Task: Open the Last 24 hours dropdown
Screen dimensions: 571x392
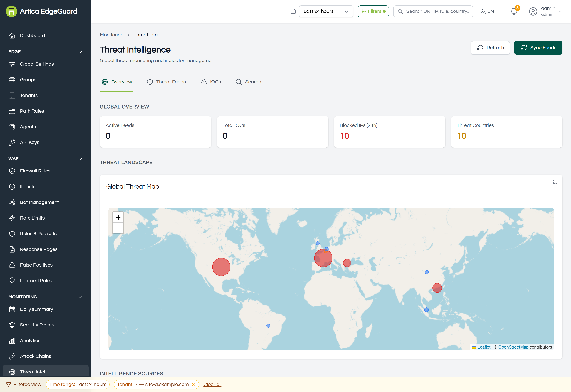Action: click(326, 11)
